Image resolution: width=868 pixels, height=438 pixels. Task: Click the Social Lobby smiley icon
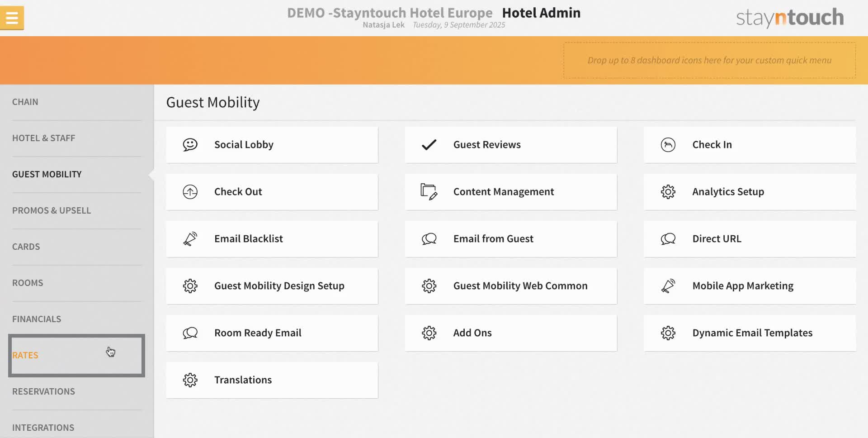[x=190, y=145]
